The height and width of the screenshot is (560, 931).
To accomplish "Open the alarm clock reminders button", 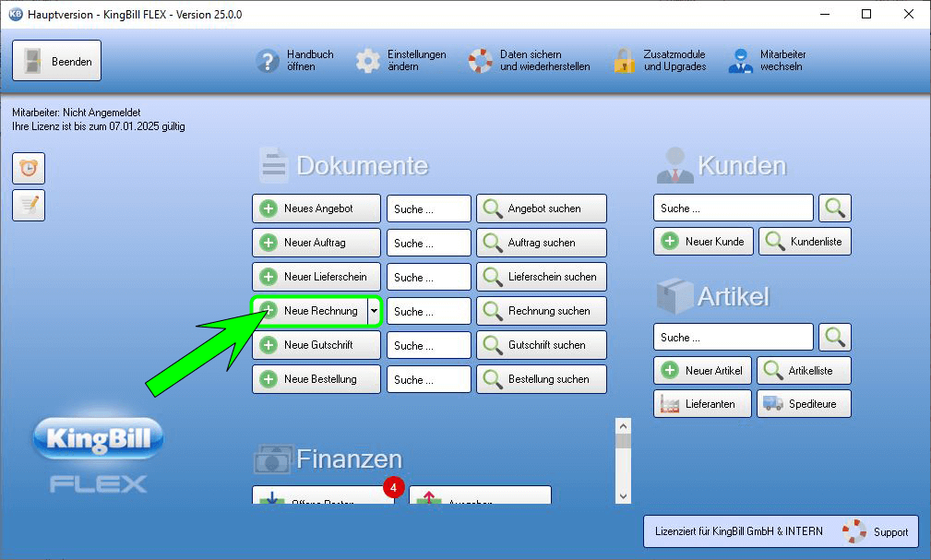I will 29,168.
